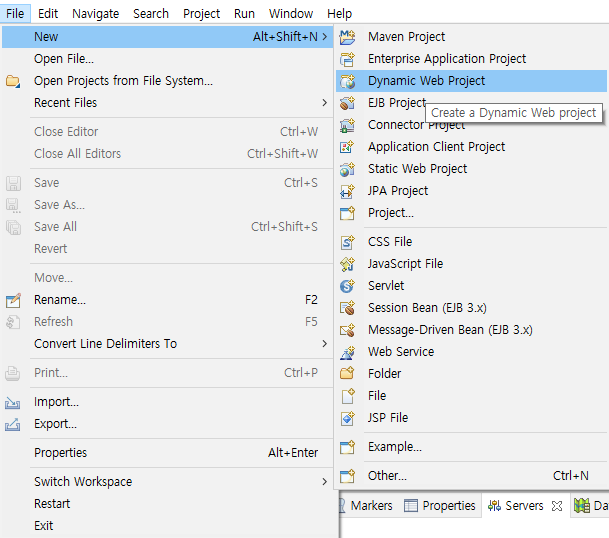Choose JSP File from New submenu
This screenshot has height=538, width=609.
pos(472,418)
